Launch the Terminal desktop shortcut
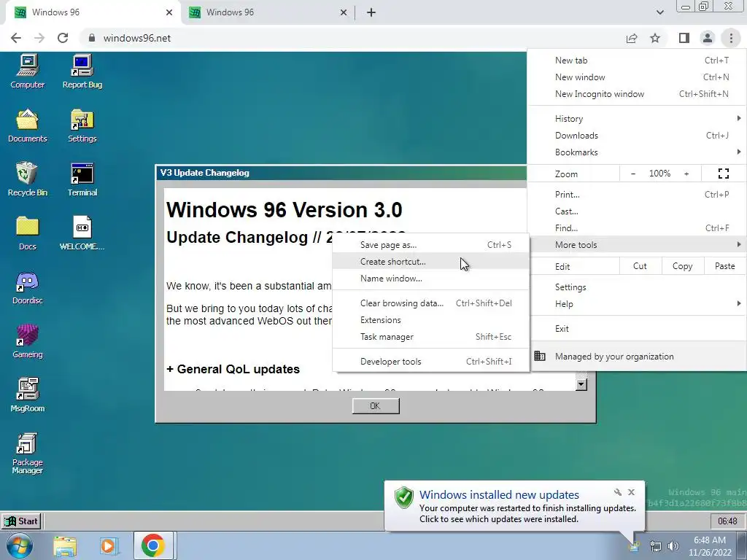 82,179
